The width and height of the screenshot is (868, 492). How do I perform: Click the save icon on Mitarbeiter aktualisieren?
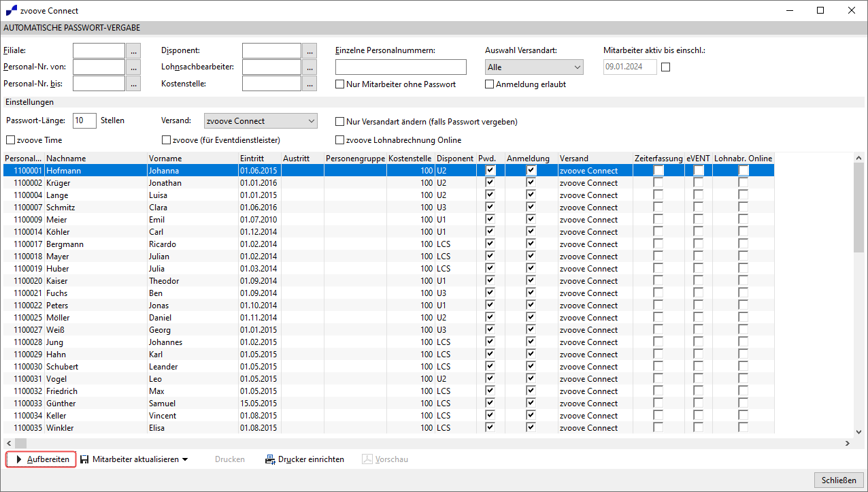pos(83,459)
